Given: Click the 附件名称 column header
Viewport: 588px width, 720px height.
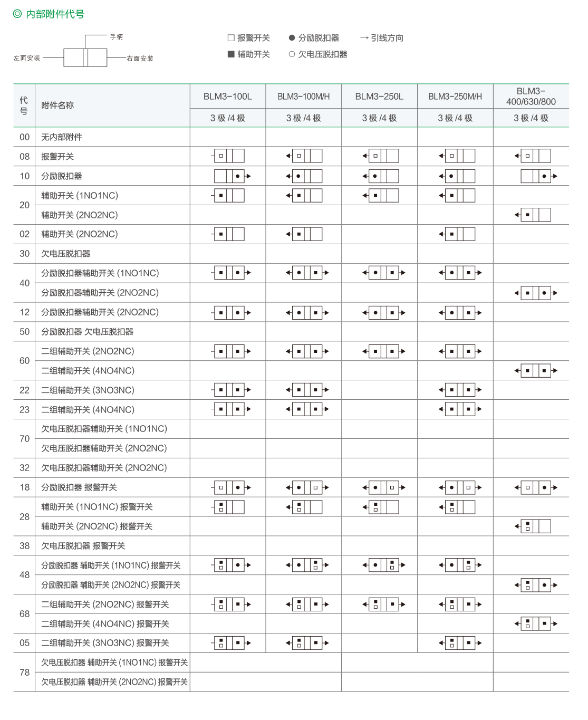Looking at the screenshot, I should click(57, 105).
